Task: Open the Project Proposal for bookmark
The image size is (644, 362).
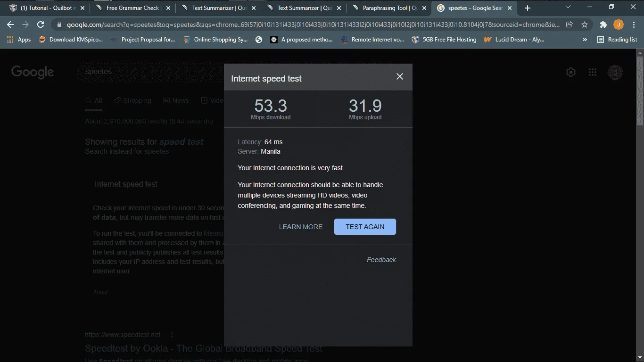Action: click(143, 40)
